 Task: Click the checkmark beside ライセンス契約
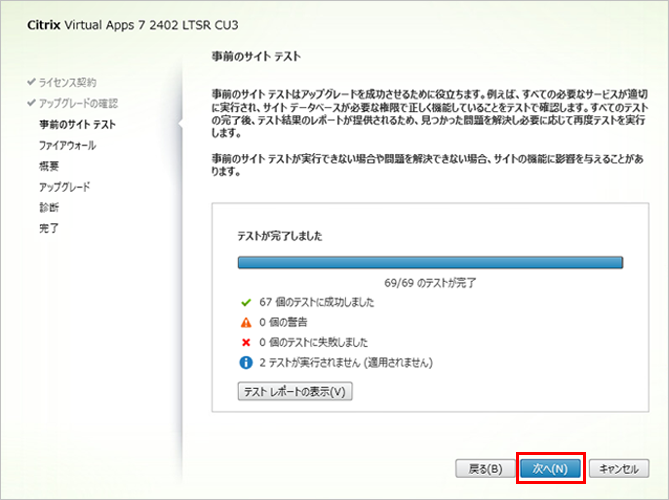32,82
